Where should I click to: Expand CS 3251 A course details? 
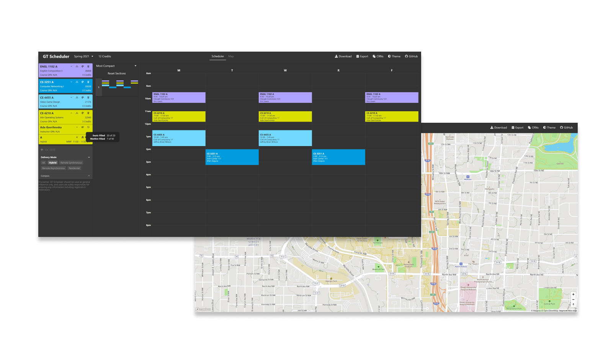coord(71,82)
